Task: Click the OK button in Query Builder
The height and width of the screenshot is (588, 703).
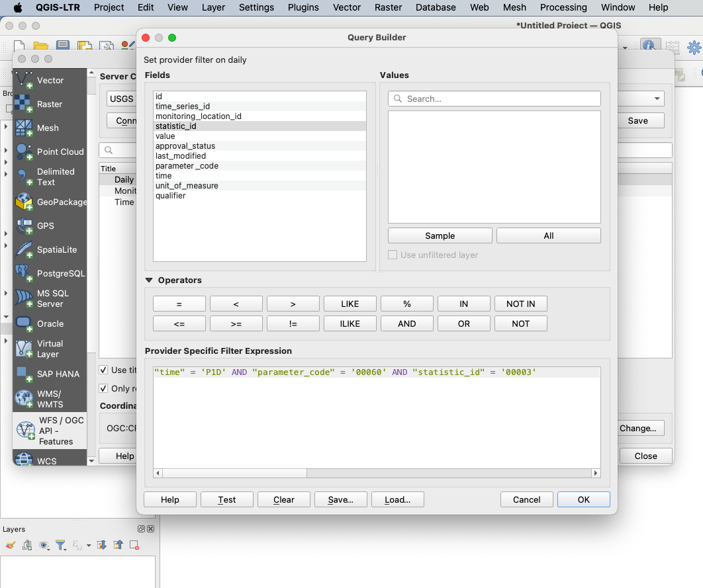Action: (583, 499)
